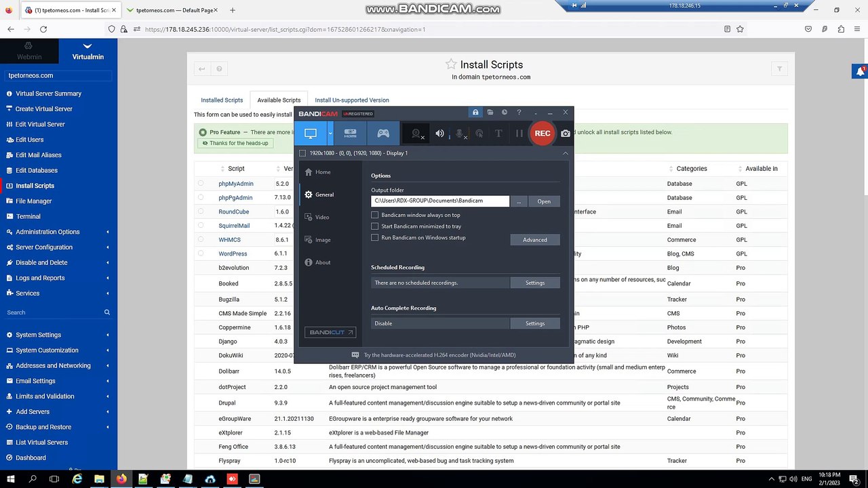Open Advanced options in Bandicam

(x=535, y=240)
